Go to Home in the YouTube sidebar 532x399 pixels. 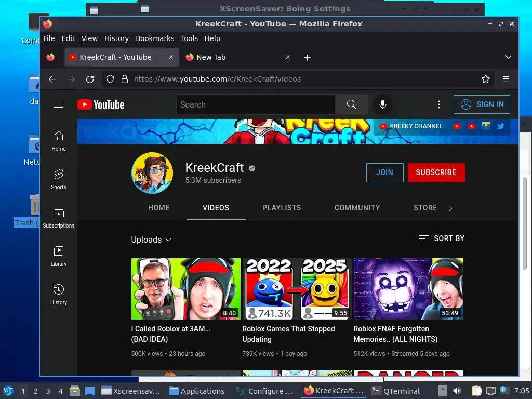tap(59, 141)
